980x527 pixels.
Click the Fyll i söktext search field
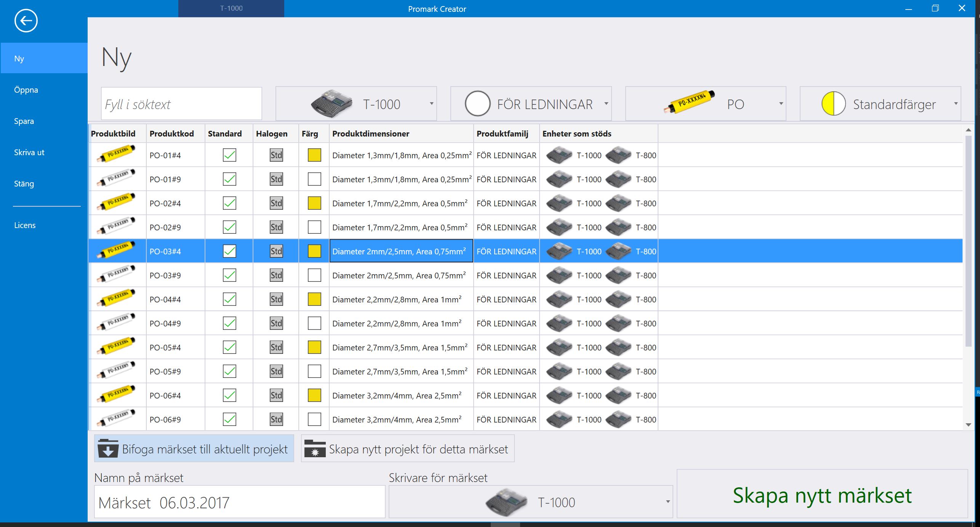pyautogui.click(x=181, y=104)
